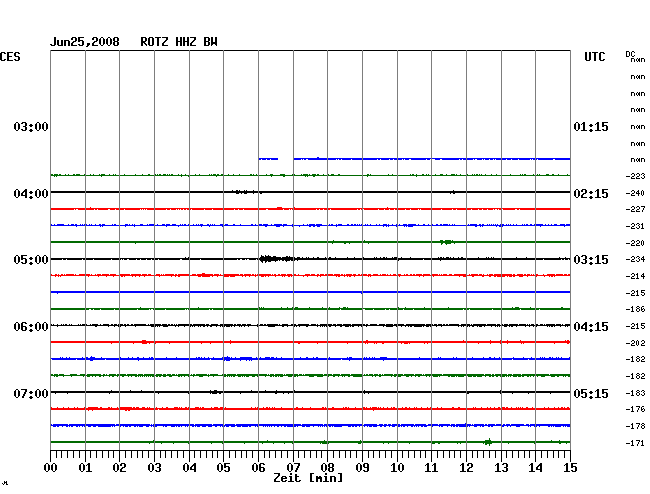Click minute tick label 08
This screenshot has width=650, height=494.
point(327,468)
